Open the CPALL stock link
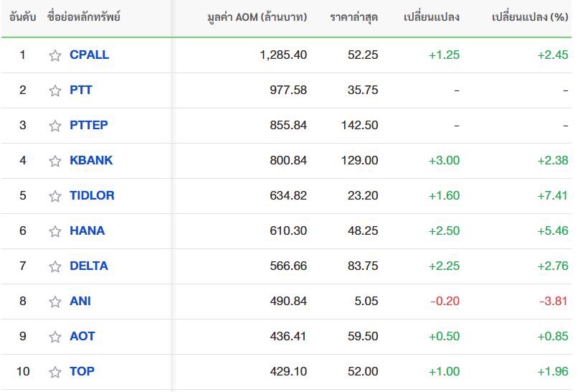The width and height of the screenshot is (588, 392). point(89,55)
